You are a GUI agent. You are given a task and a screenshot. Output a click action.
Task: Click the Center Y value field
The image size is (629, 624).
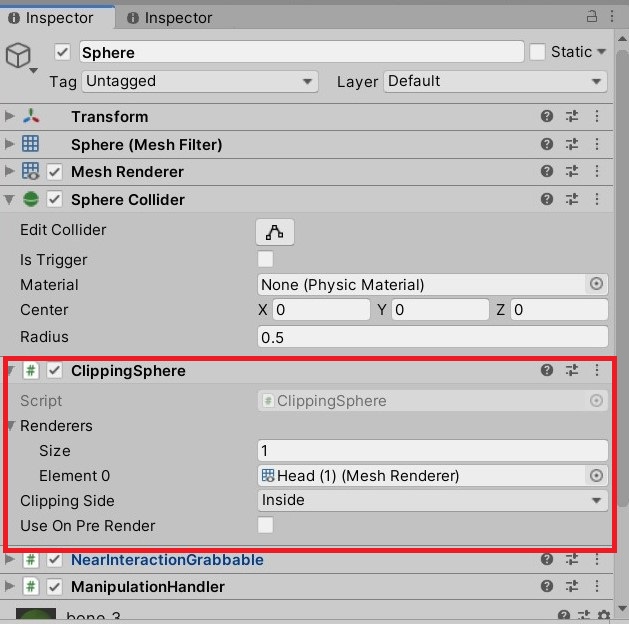click(x=440, y=310)
